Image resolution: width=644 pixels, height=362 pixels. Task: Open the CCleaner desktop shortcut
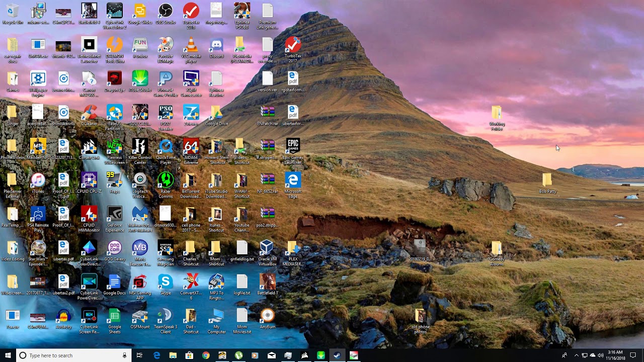tap(89, 116)
